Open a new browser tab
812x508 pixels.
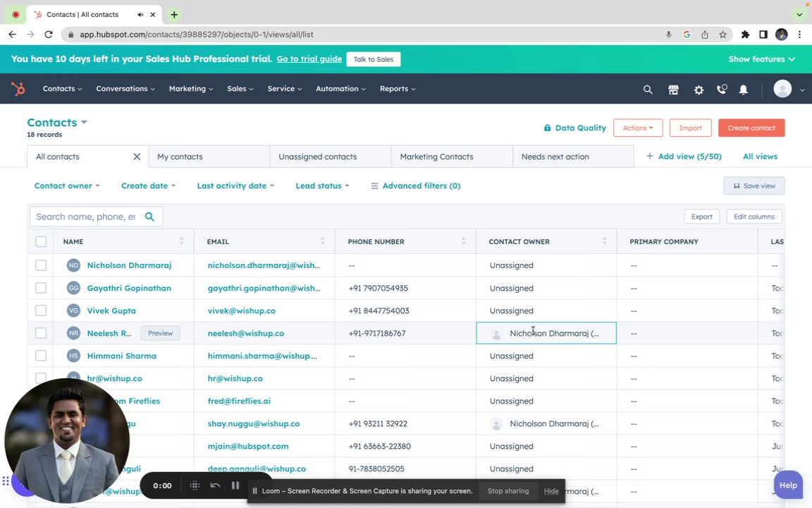coord(174,15)
